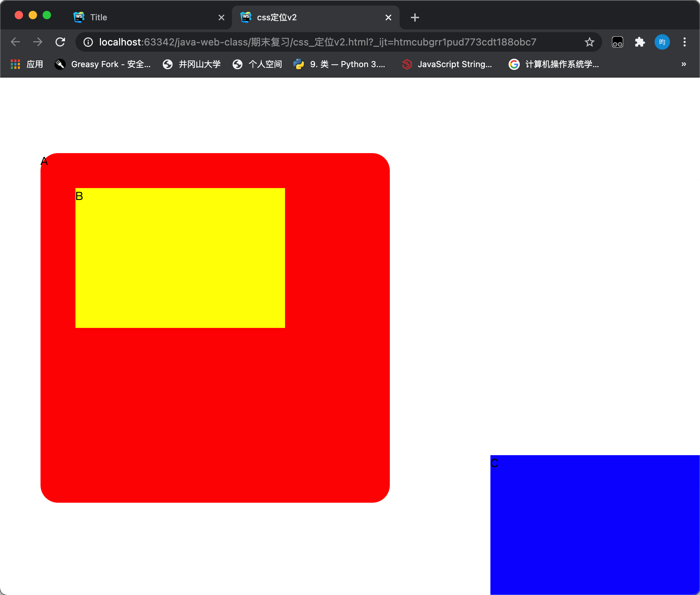
Task: Click the forward navigation arrow
Action: point(38,42)
